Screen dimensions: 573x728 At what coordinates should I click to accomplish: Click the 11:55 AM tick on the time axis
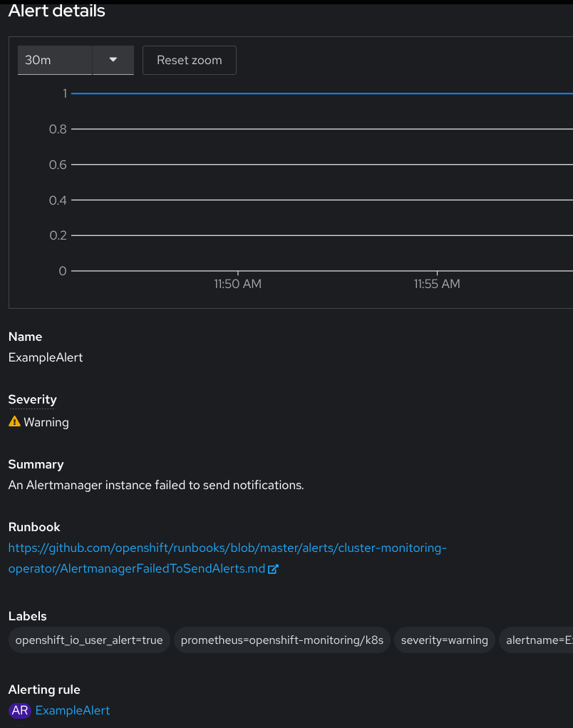(x=437, y=284)
